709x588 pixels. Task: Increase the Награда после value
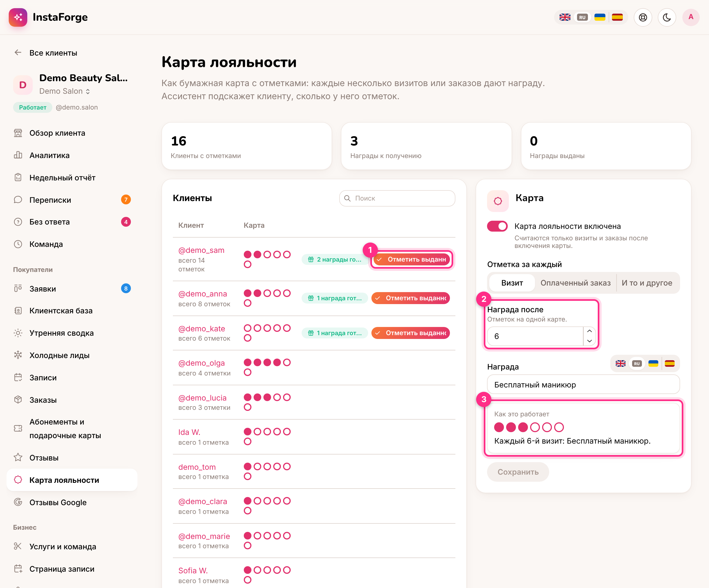coord(590,331)
